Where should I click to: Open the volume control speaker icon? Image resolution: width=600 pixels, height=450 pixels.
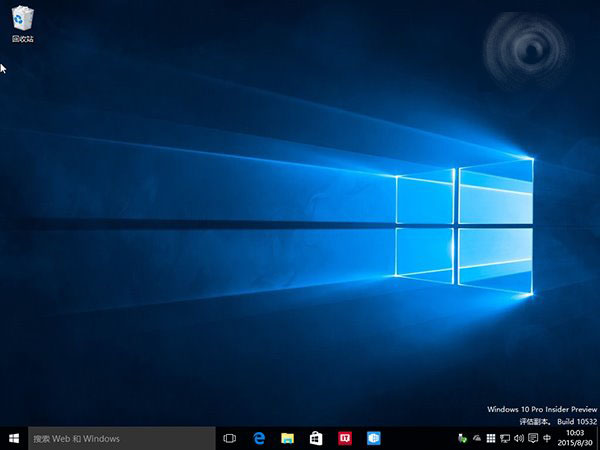click(518, 438)
